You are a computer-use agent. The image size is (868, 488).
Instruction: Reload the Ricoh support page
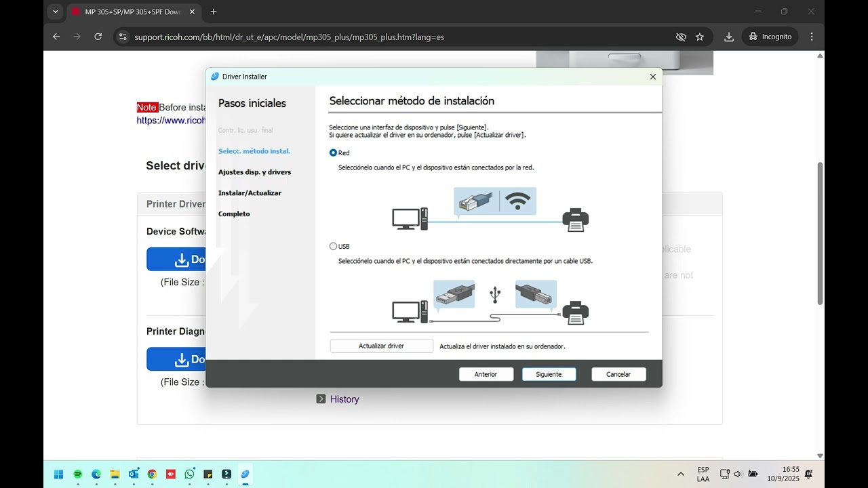tap(98, 37)
